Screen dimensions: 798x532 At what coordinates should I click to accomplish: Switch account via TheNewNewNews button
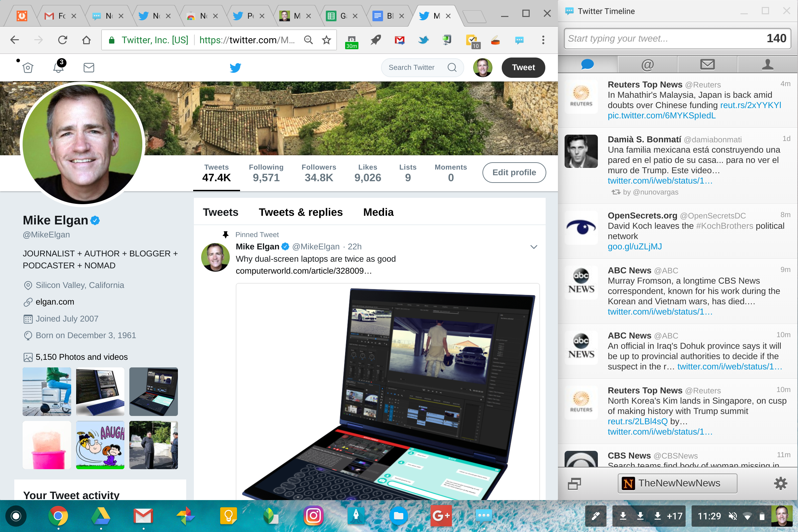point(677,483)
